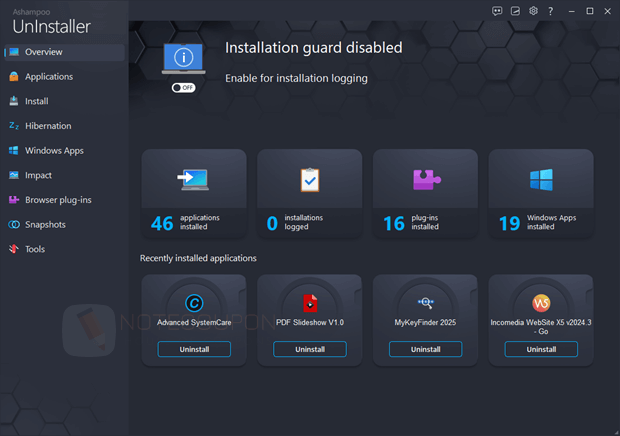This screenshot has height=436, width=620.
Task: Click the Windows Apps logo icon in sidebar
Action: (14, 150)
